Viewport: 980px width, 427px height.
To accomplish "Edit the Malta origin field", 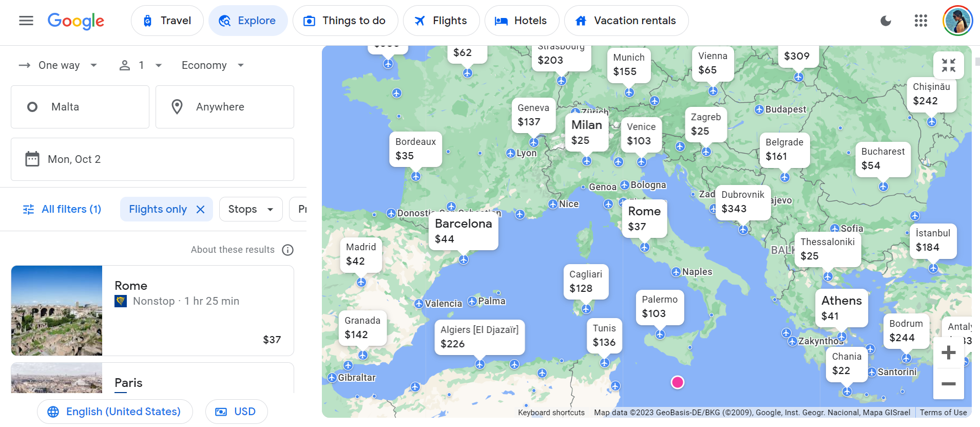I will 80,107.
